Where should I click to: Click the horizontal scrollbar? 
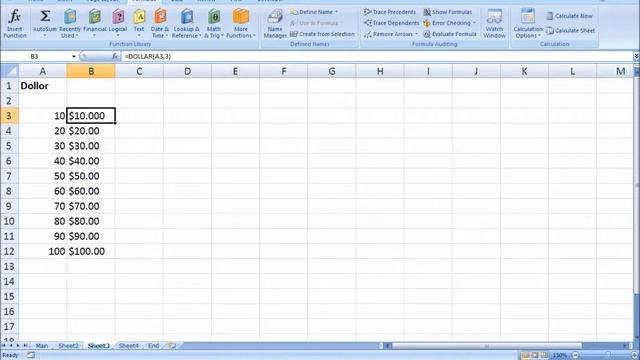tap(487, 346)
